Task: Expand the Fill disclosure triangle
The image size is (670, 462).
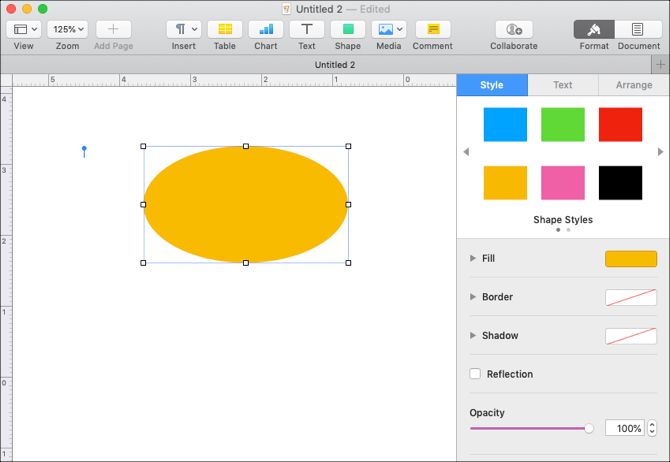Action: 473,258
